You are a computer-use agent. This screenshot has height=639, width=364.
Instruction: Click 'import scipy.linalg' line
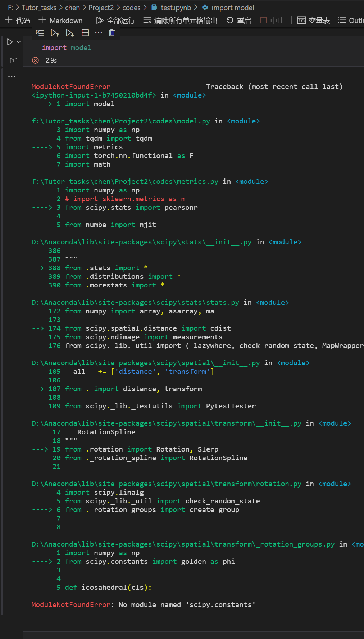[x=104, y=493]
